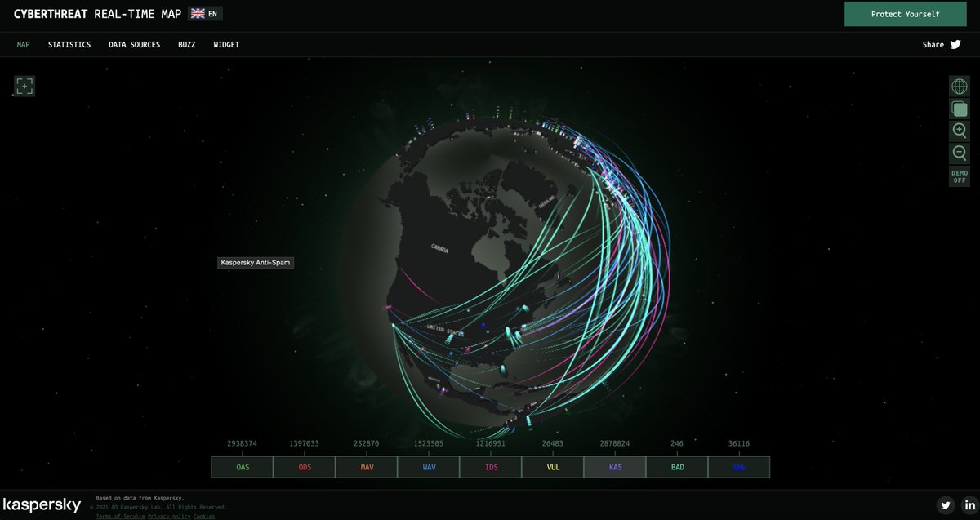Switch to flat map view
Image resolution: width=980 pixels, height=520 pixels.
pos(960,109)
